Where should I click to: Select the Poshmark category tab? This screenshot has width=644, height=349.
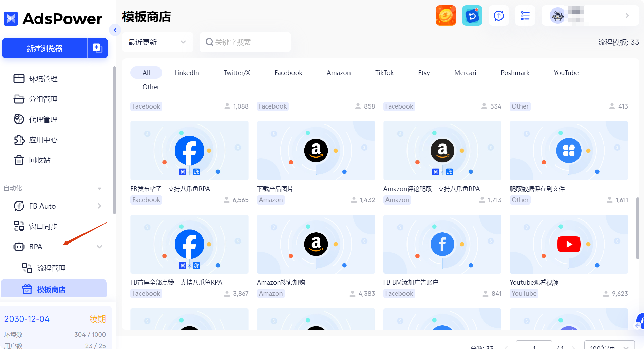[515, 73]
